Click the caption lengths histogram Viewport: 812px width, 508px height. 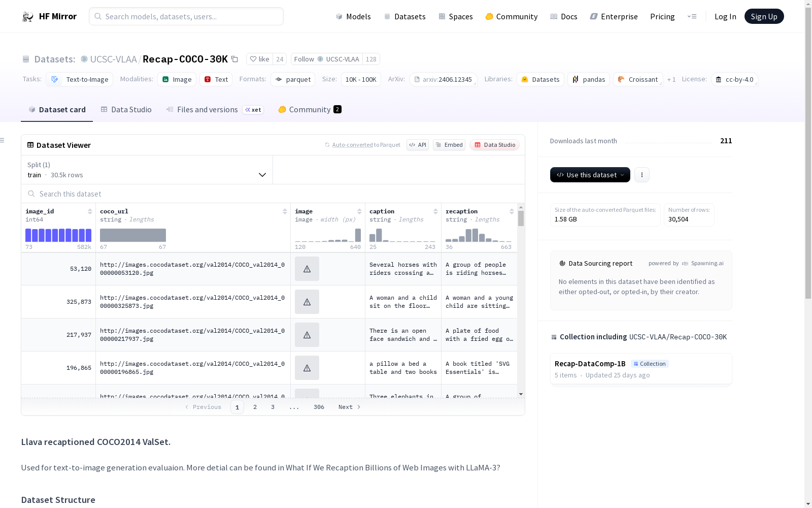coord(402,235)
